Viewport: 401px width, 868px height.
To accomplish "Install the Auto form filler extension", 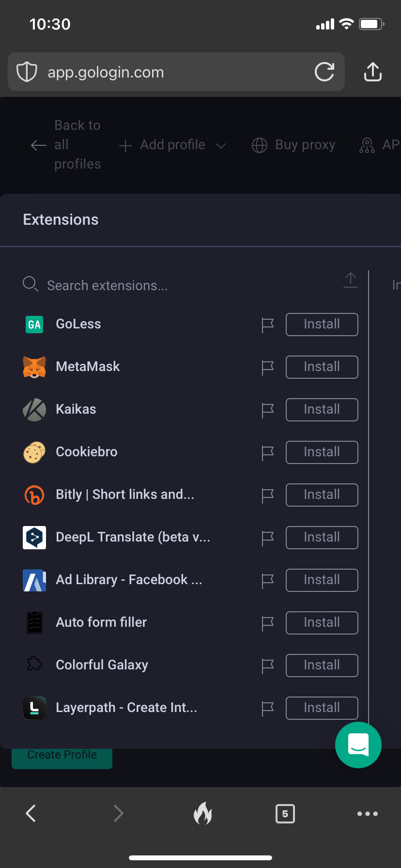I will [322, 623].
